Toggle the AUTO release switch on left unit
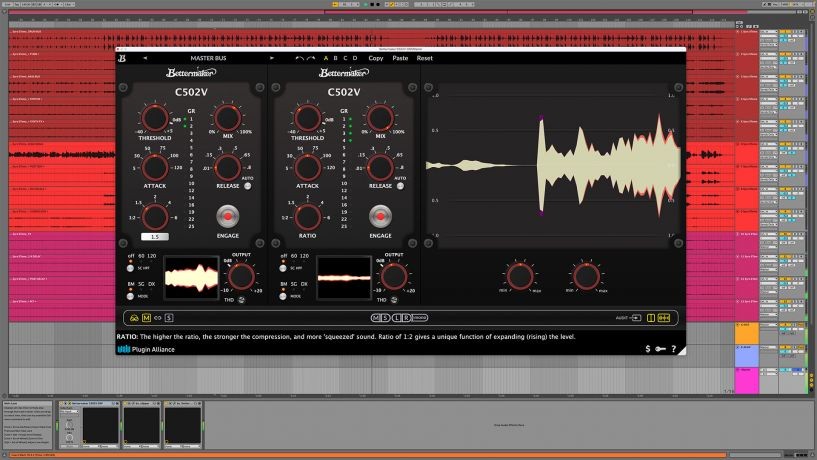 247,186
